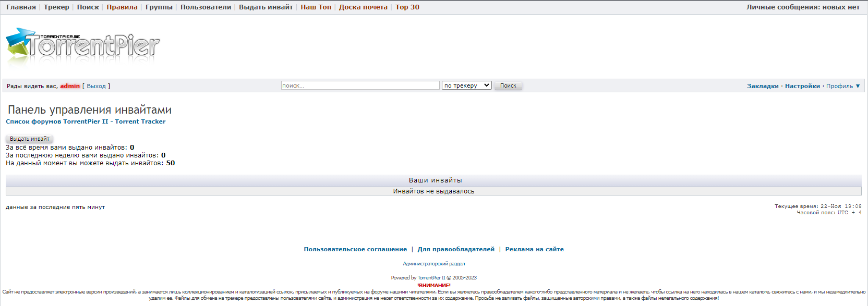868x306 pixels.
Task: Open the Профиль dropdown menu
Action: [842, 86]
